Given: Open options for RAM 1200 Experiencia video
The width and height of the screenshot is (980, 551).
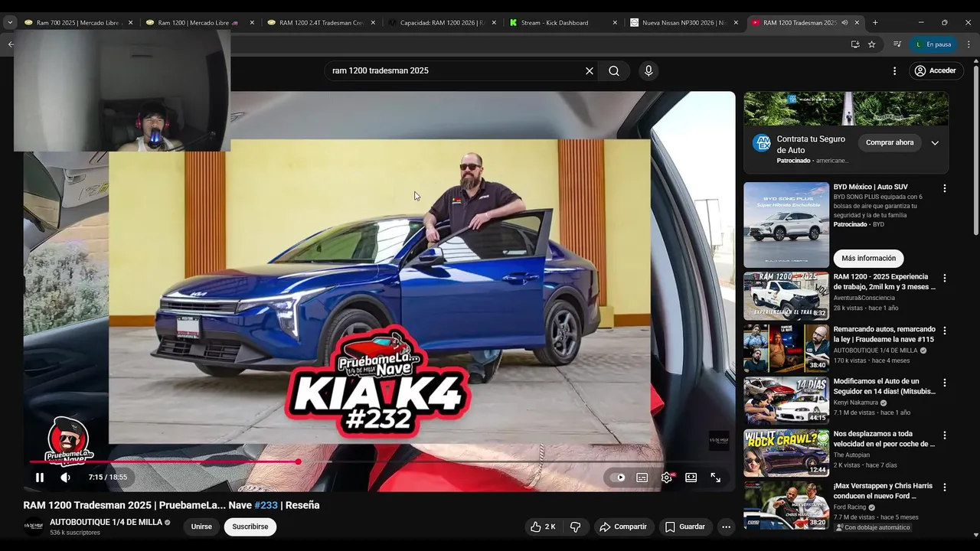Looking at the screenshot, I should pos(945,279).
